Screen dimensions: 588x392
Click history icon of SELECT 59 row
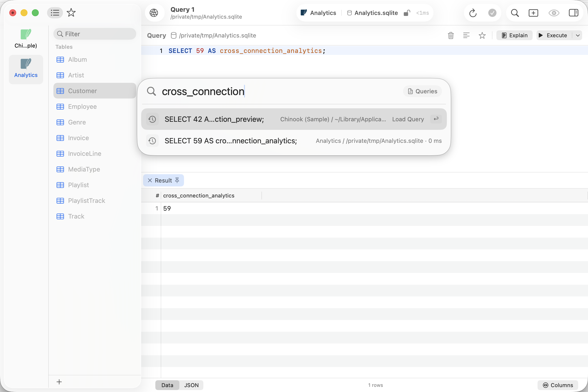pyautogui.click(x=152, y=141)
